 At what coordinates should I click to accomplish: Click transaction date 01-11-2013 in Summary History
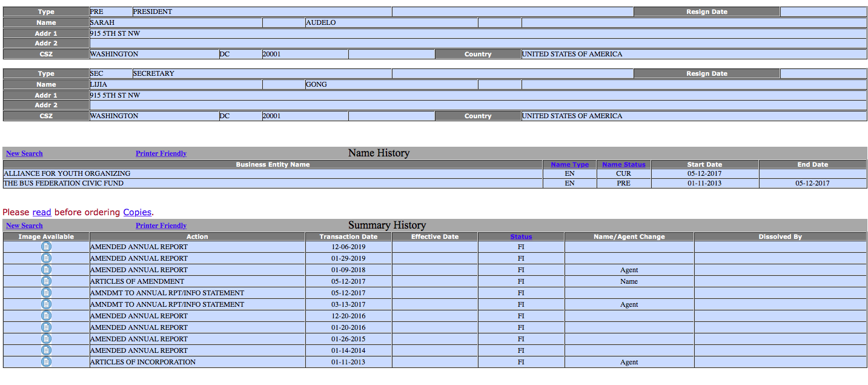pyautogui.click(x=348, y=362)
